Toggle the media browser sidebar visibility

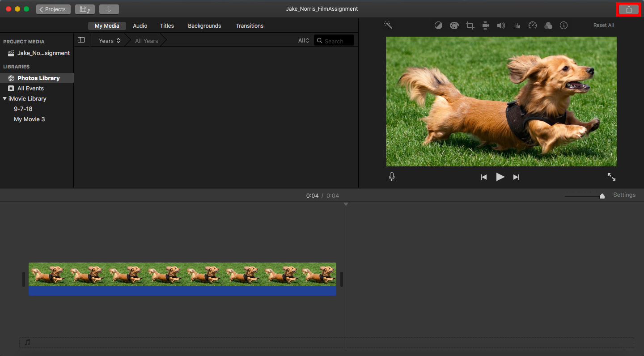pyautogui.click(x=81, y=40)
